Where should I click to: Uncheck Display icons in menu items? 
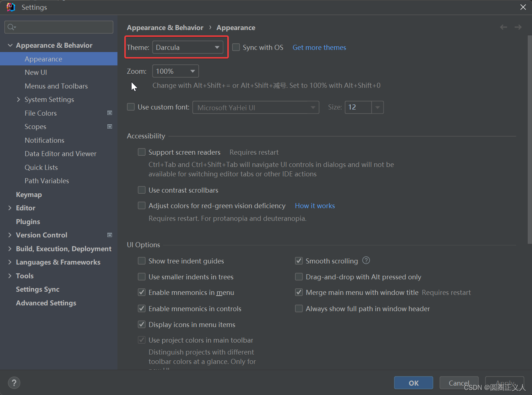point(142,325)
